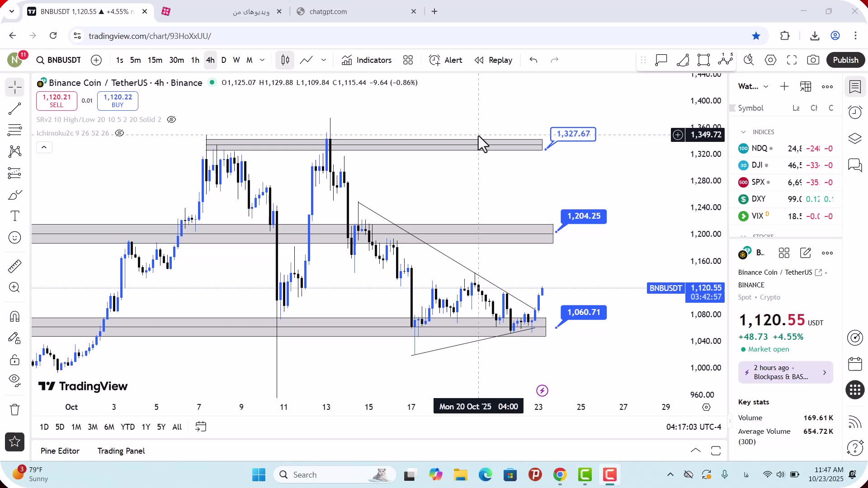Image resolution: width=868 pixels, height=488 pixels.
Task: Toggle visibility of Ichimoku2c indicator
Action: (x=119, y=133)
